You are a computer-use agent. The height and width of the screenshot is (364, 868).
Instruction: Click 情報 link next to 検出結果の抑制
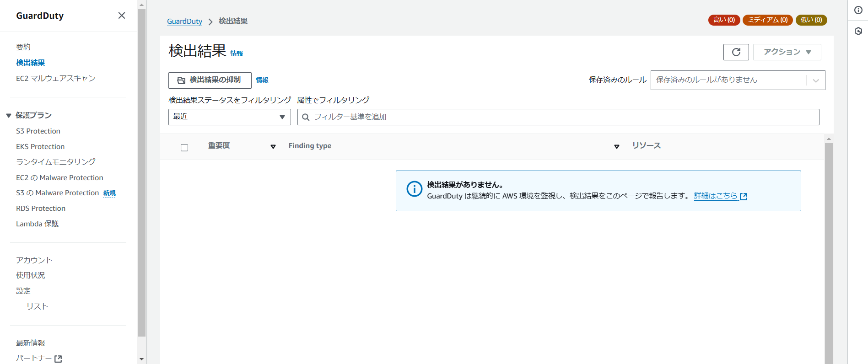[262, 80]
